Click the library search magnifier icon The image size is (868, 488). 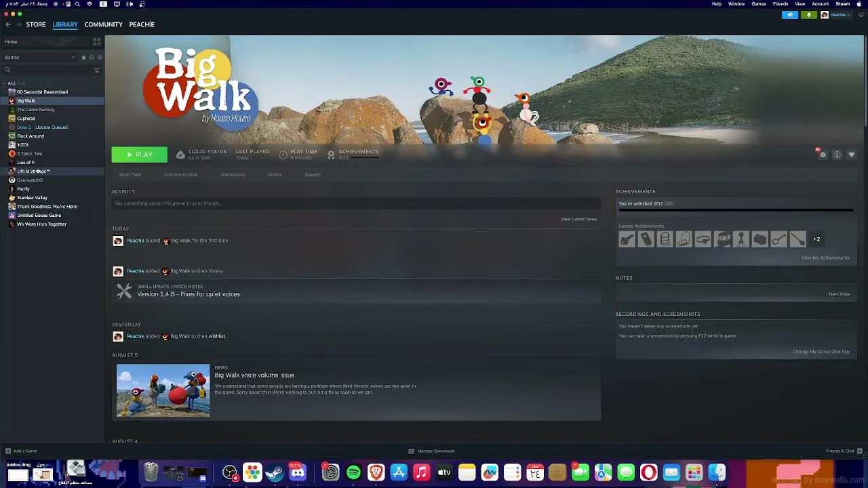[x=7, y=70]
